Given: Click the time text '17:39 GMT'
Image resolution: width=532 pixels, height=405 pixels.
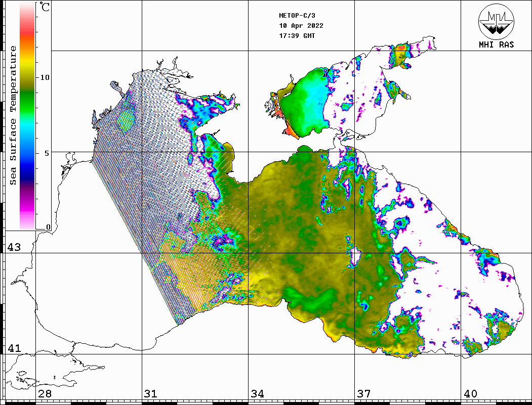Looking at the screenshot, I should 297,35.
